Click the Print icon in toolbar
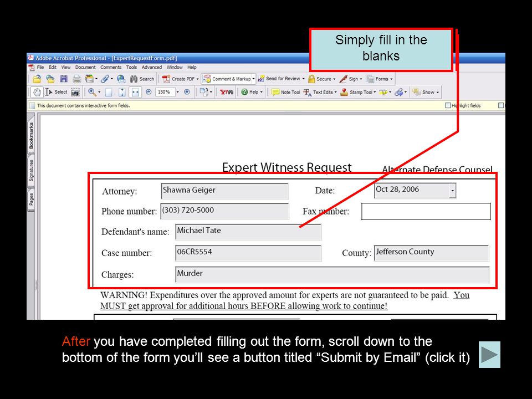532x399 pixels. click(x=77, y=79)
